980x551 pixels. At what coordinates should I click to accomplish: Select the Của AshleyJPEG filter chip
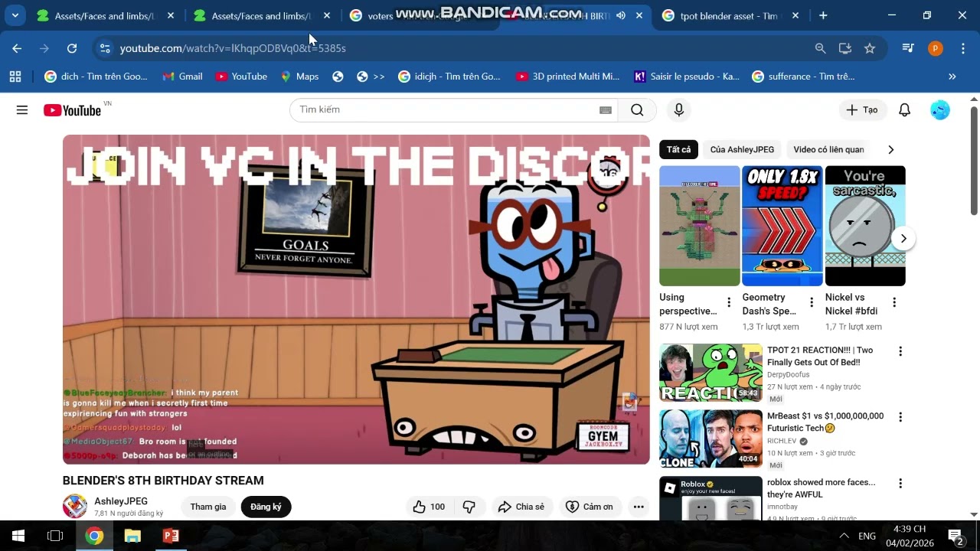point(742,150)
